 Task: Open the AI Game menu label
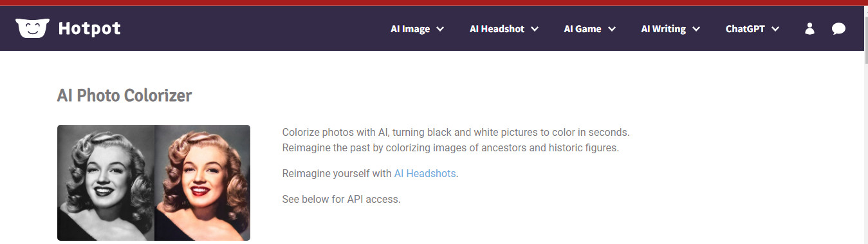(x=582, y=29)
